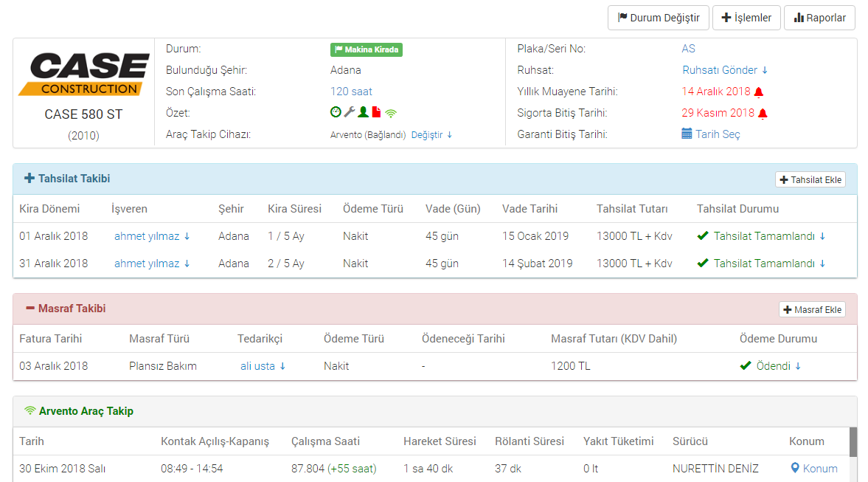Click the green checkmark in 01 Aralık 2018 row

(x=703, y=236)
